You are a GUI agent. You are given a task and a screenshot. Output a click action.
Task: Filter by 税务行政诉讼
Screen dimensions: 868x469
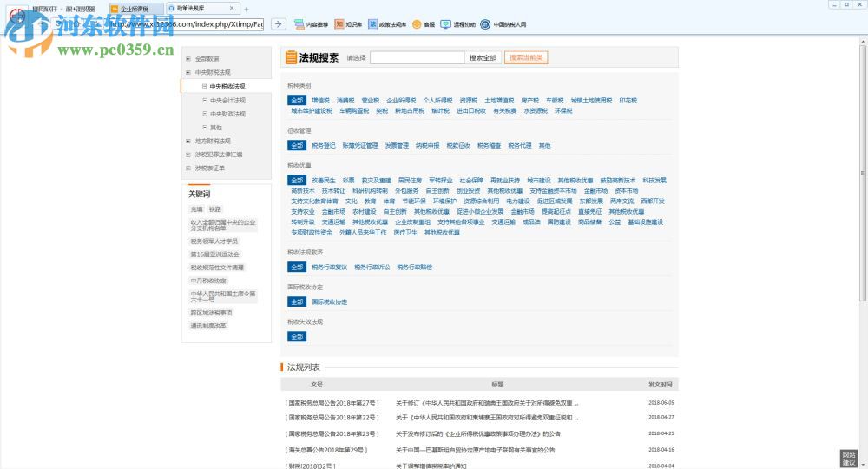coord(372,267)
